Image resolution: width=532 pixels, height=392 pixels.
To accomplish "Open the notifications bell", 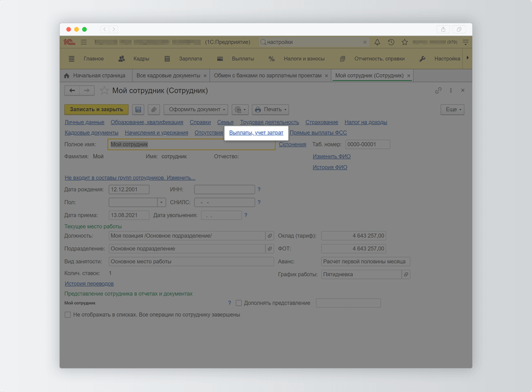I will pos(377,42).
